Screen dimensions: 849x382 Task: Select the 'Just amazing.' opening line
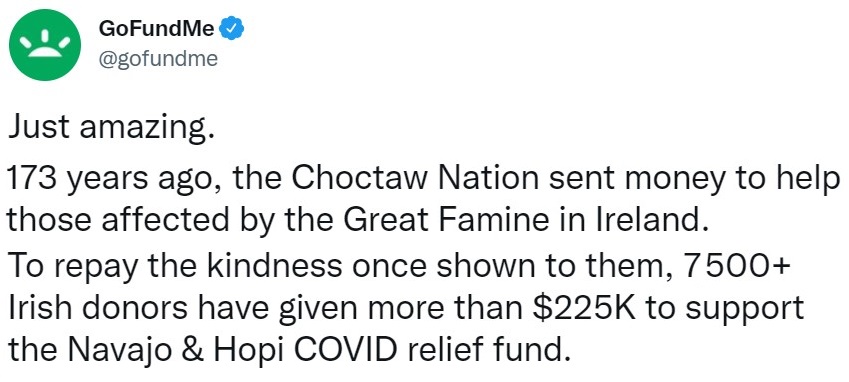tap(110, 128)
